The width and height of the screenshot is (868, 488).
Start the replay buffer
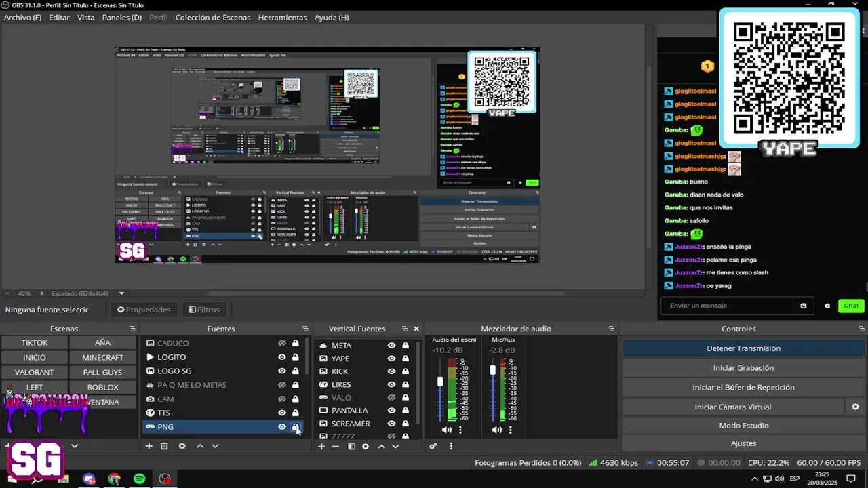743,388
